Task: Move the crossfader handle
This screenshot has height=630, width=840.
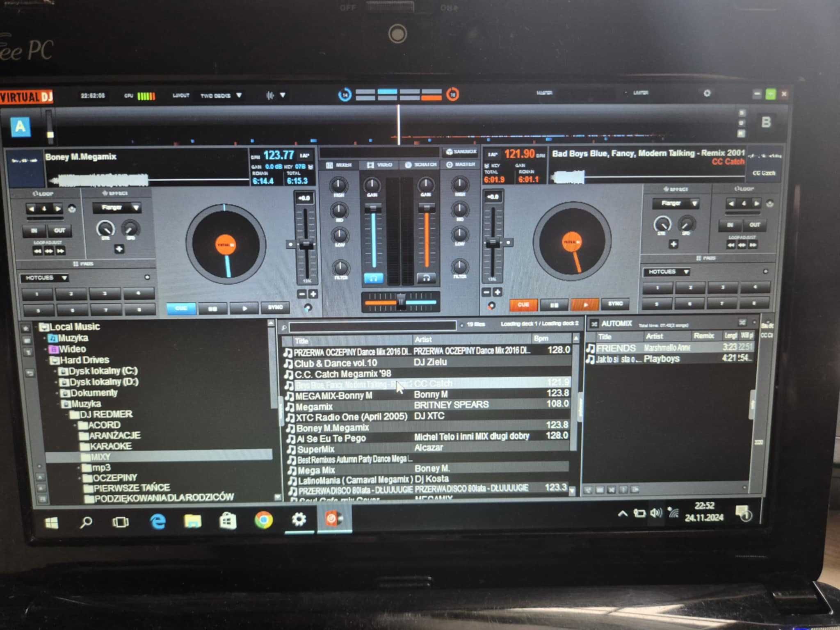Action: [401, 301]
